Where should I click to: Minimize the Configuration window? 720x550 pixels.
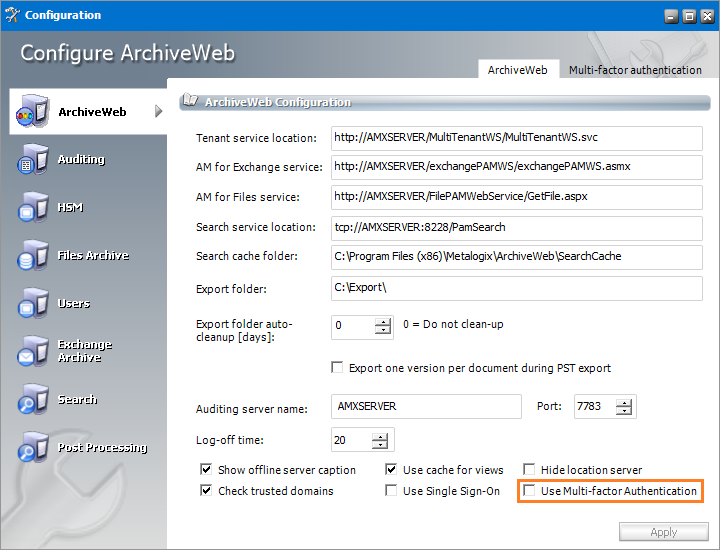tap(671, 17)
